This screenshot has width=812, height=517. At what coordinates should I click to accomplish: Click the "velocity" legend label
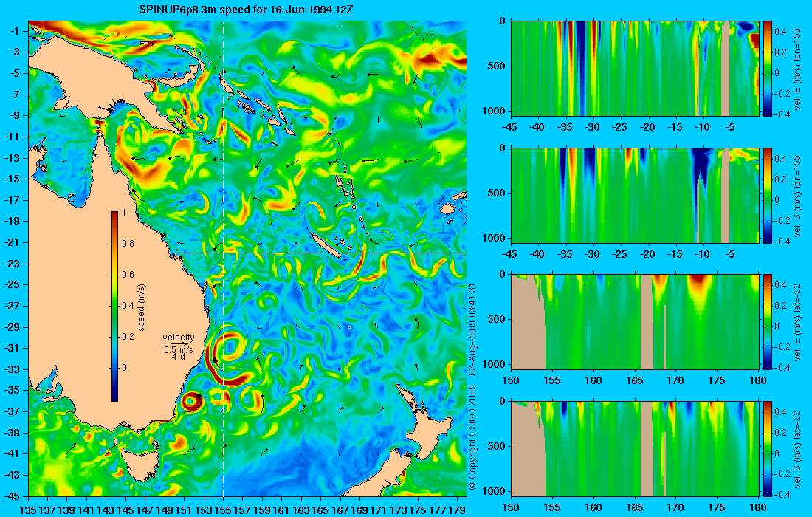[x=178, y=338]
